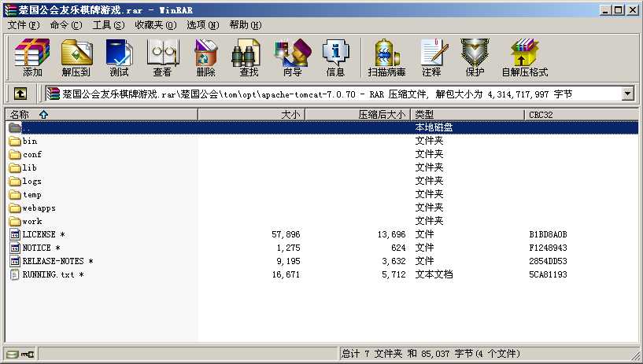Viewport: 643px width, 364px height.
Task: Sort by the CRC32 column header
Action: pos(582,115)
